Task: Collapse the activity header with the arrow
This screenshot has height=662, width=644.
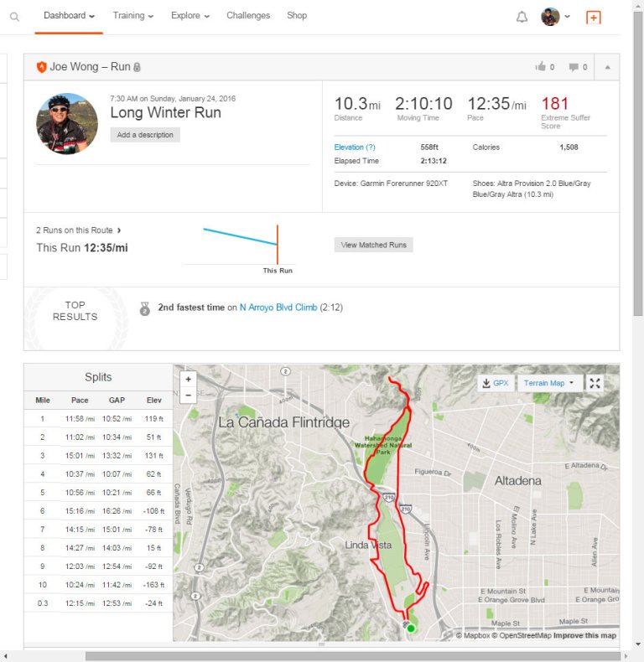Action: coord(607,67)
